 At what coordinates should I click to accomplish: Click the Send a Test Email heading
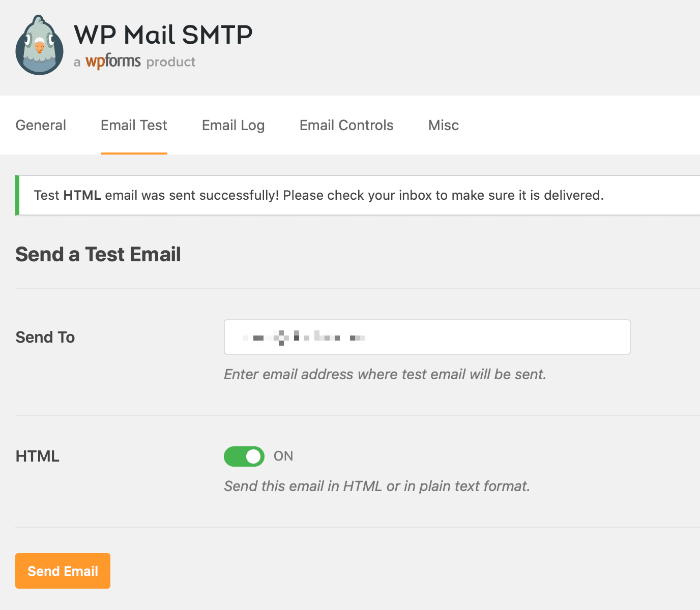click(x=98, y=254)
